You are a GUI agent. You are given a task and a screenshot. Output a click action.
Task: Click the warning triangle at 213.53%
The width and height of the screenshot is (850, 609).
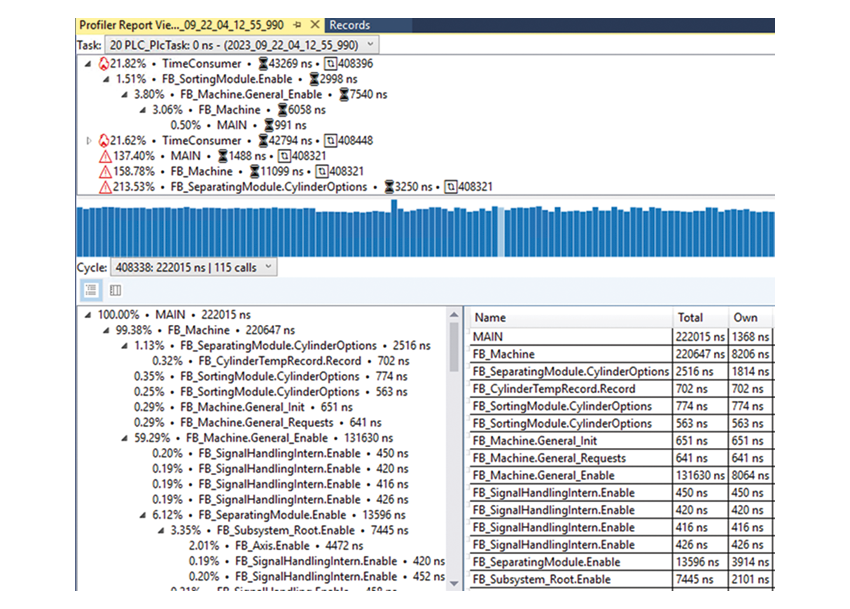coord(105,188)
